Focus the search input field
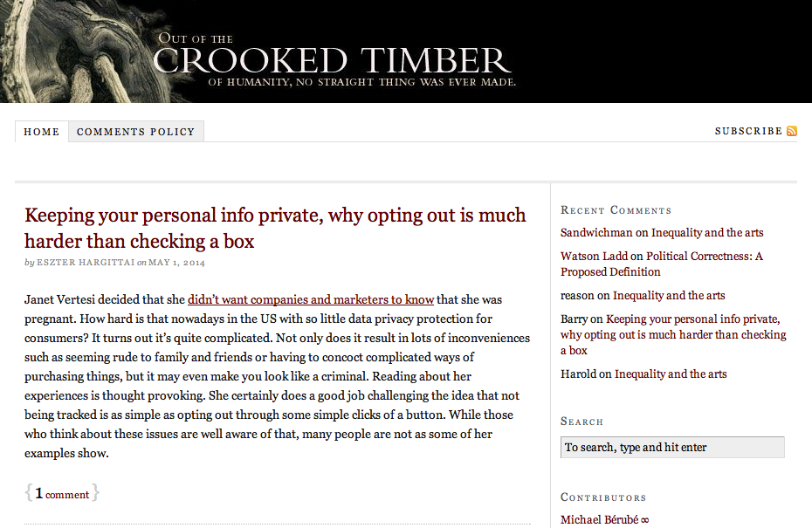The width and height of the screenshot is (812, 528). click(x=672, y=447)
